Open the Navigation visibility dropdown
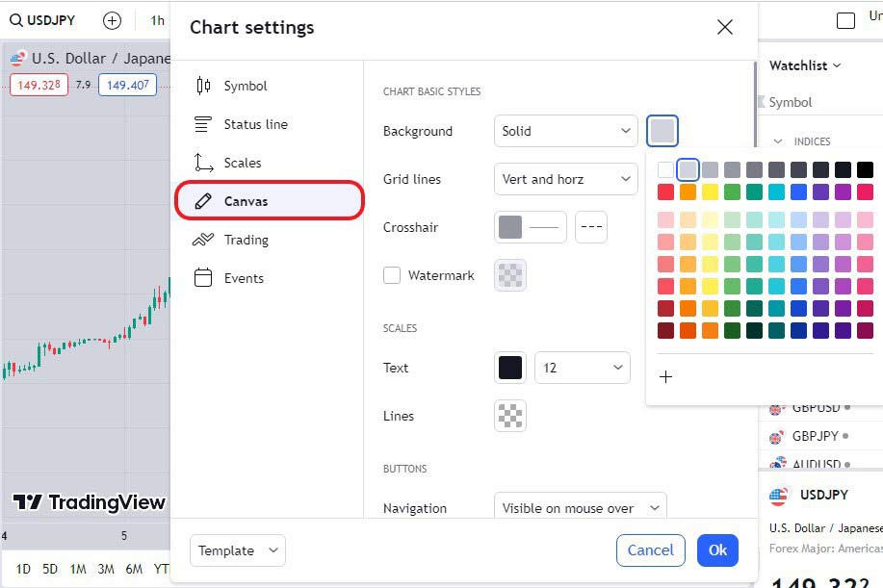This screenshot has height=588, width=883. click(x=579, y=508)
